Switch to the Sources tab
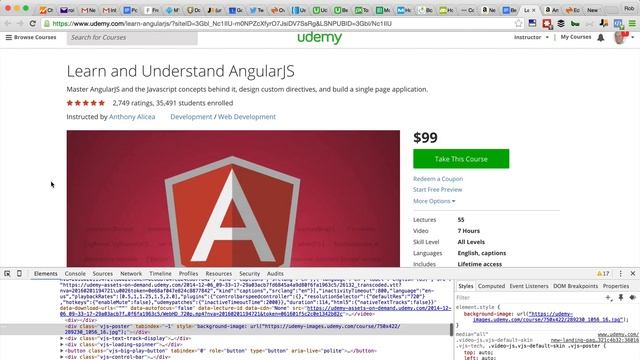The height and width of the screenshot is (360, 640). (x=102, y=273)
